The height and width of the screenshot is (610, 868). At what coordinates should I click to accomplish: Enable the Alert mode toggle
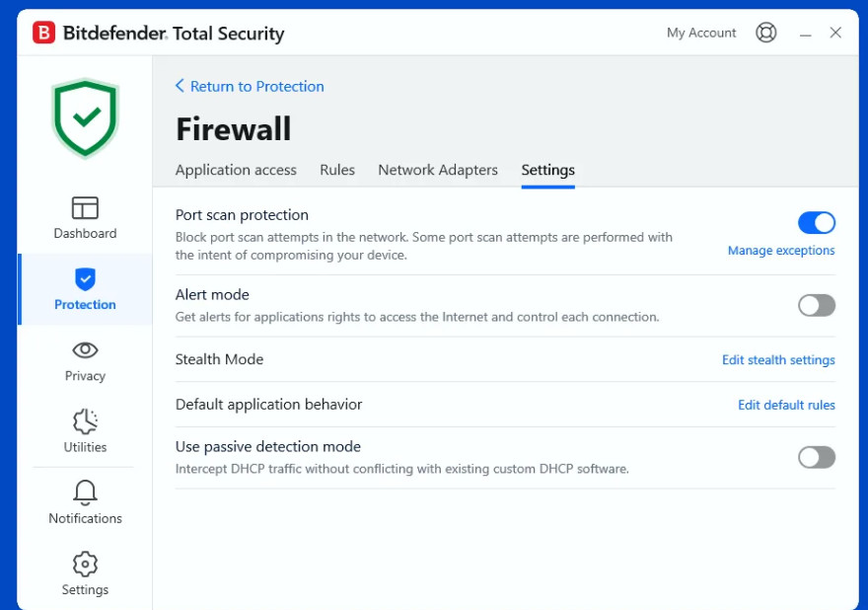817,305
